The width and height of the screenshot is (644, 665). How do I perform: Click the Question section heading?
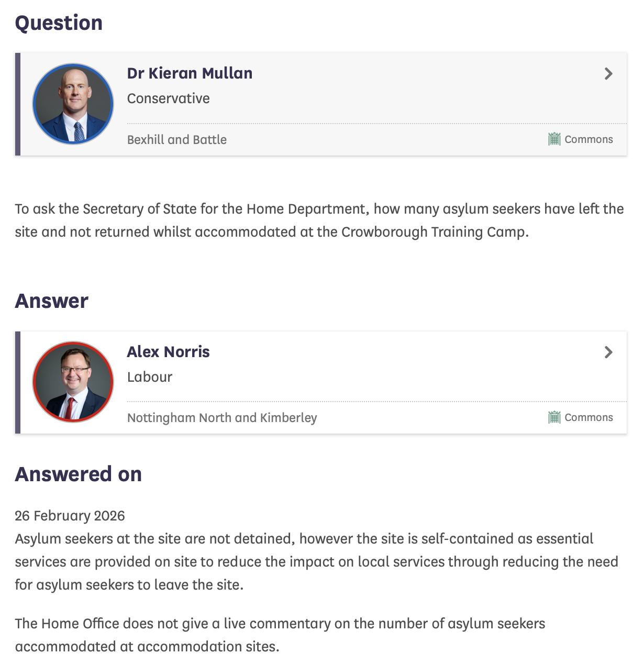(x=59, y=23)
